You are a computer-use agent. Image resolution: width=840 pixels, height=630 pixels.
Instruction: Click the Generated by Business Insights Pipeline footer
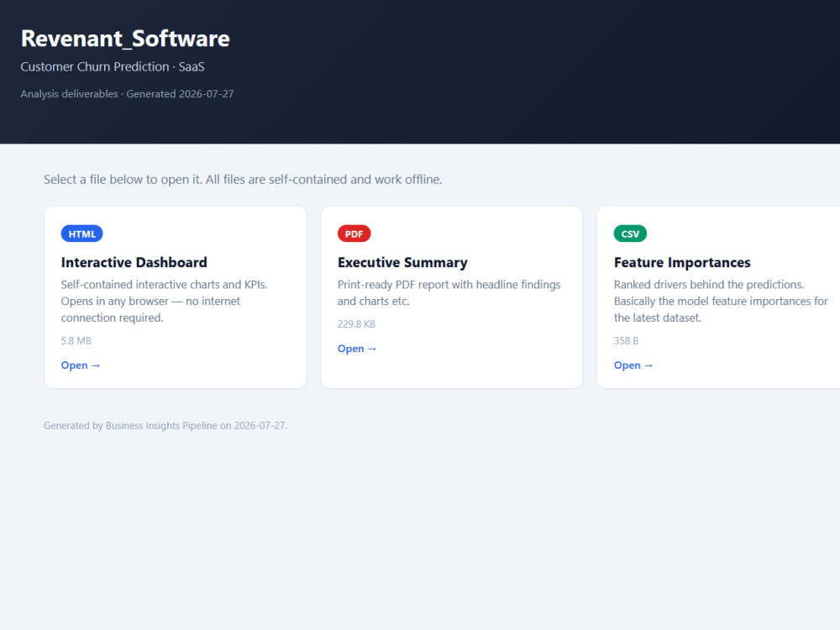point(165,425)
